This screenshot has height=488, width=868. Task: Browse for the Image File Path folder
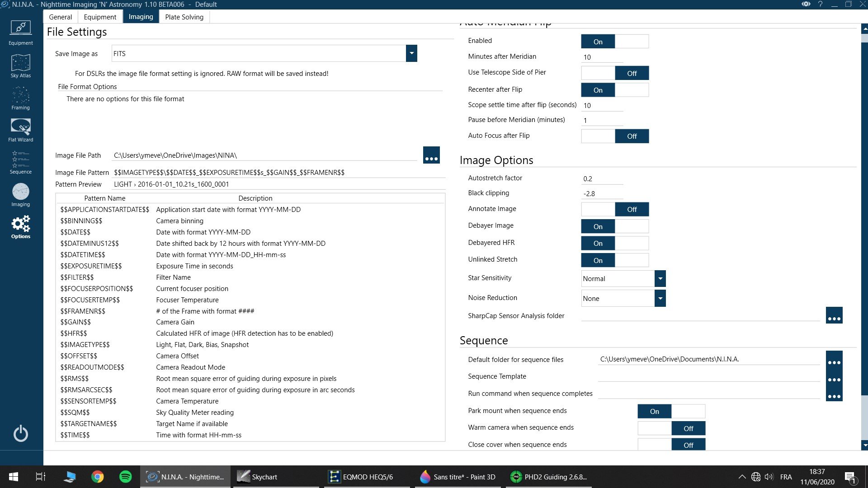click(x=431, y=155)
